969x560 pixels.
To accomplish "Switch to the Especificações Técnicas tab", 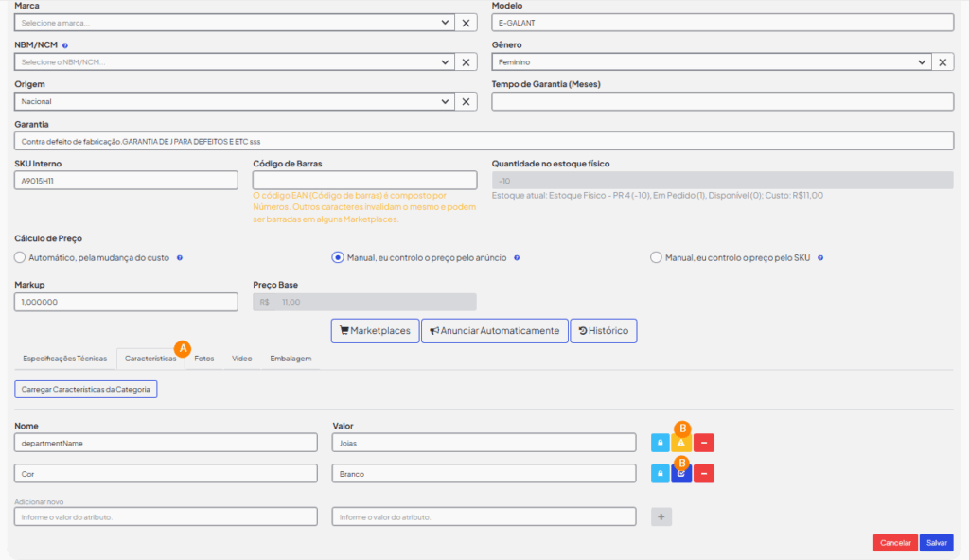I will (x=64, y=359).
